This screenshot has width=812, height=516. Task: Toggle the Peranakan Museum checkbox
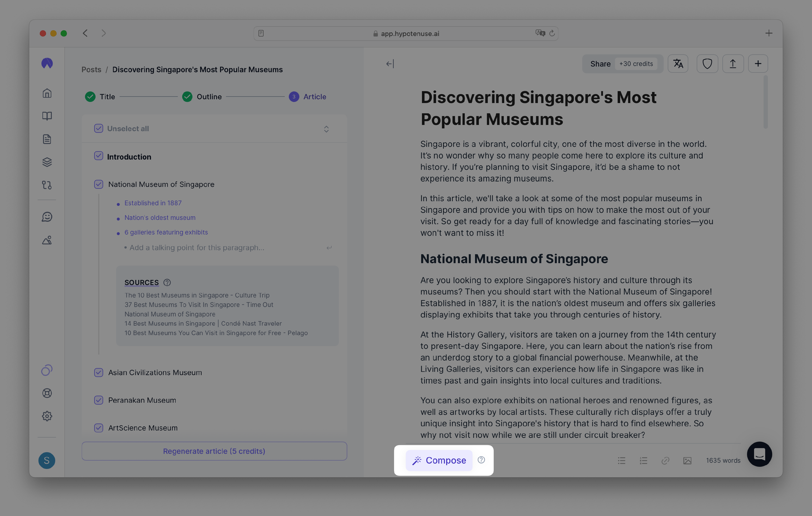point(99,400)
